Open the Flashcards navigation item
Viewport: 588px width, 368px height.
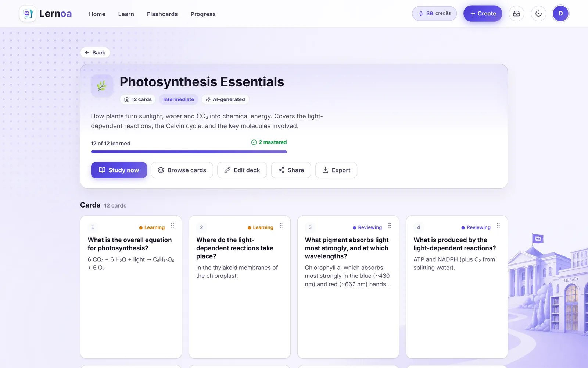pos(162,14)
